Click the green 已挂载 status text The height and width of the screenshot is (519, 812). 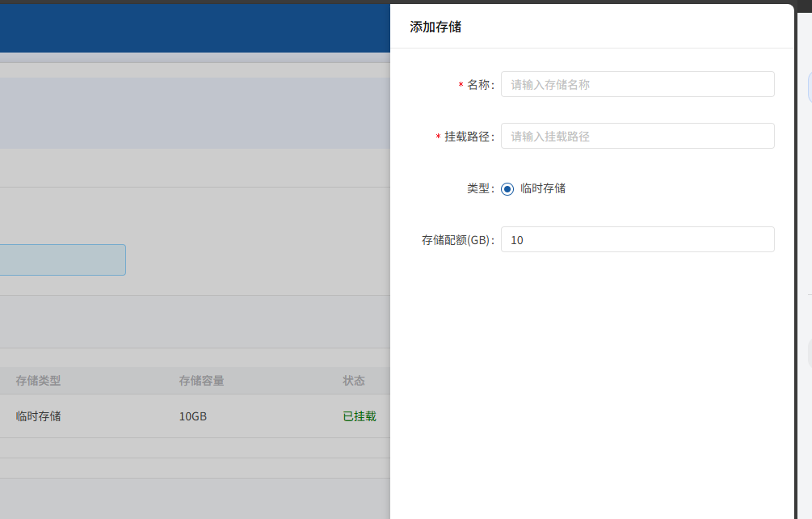[360, 416]
